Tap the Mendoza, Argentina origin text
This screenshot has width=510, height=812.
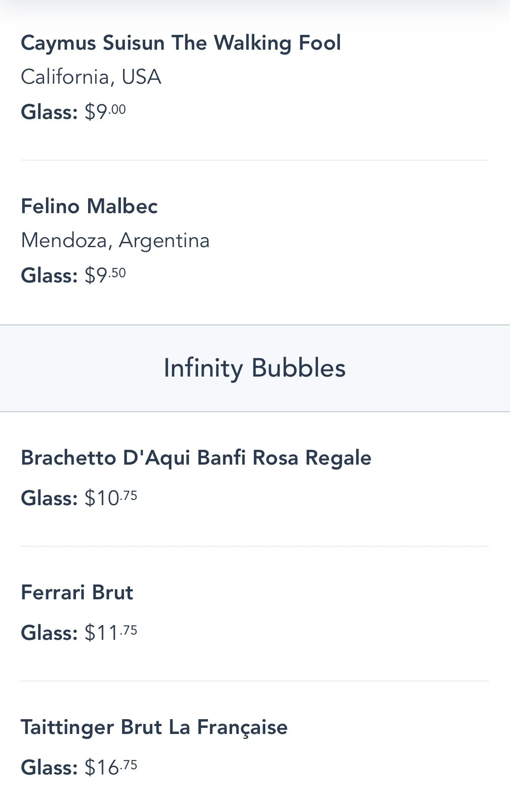(115, 241)
